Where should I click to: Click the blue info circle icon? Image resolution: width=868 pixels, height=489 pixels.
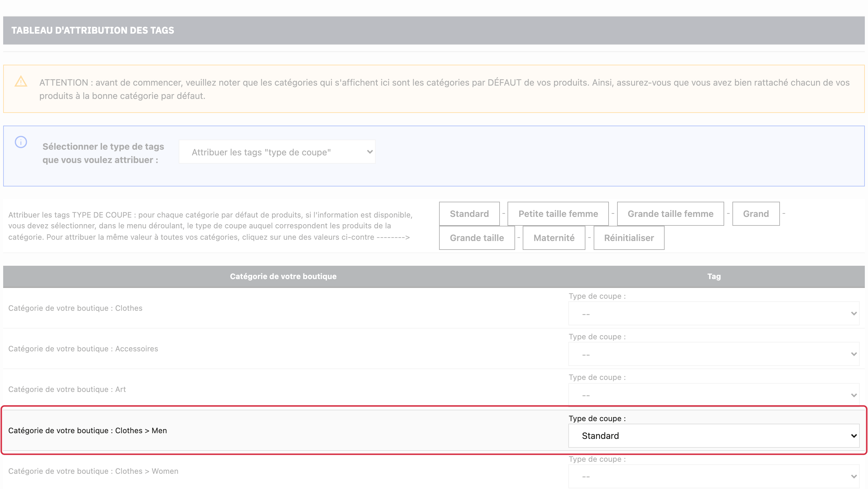(21, 142)
